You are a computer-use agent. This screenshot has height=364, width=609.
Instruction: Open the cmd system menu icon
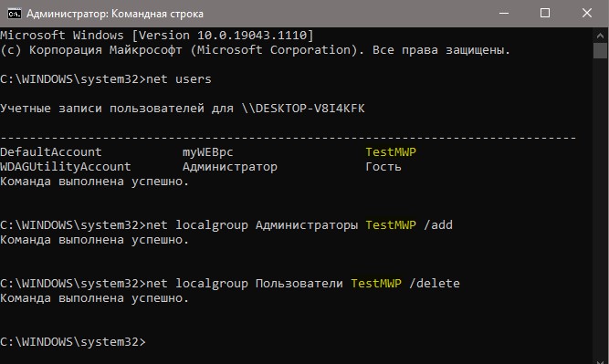15,14
